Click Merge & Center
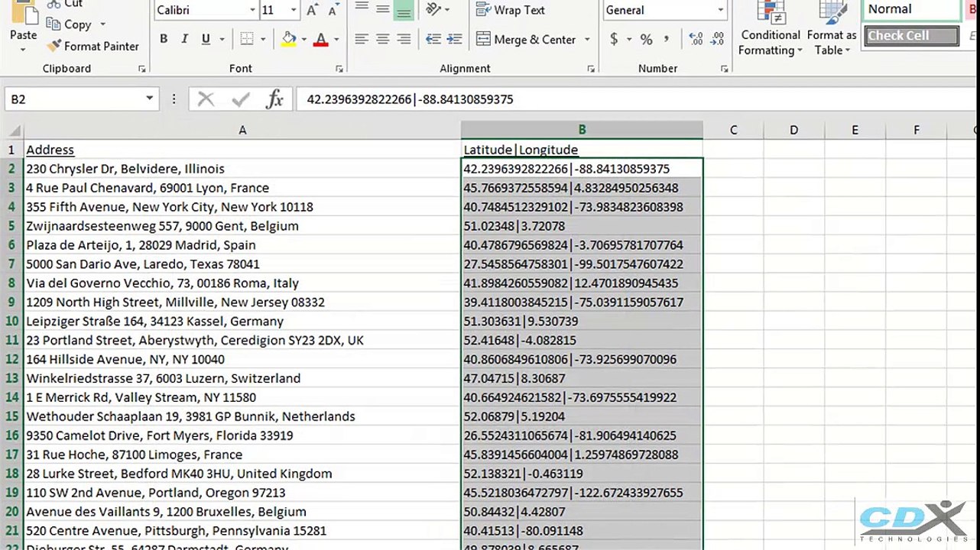 [526, 39]
